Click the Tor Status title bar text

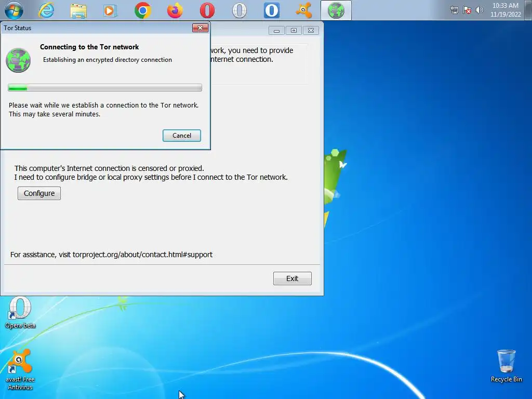17,28
